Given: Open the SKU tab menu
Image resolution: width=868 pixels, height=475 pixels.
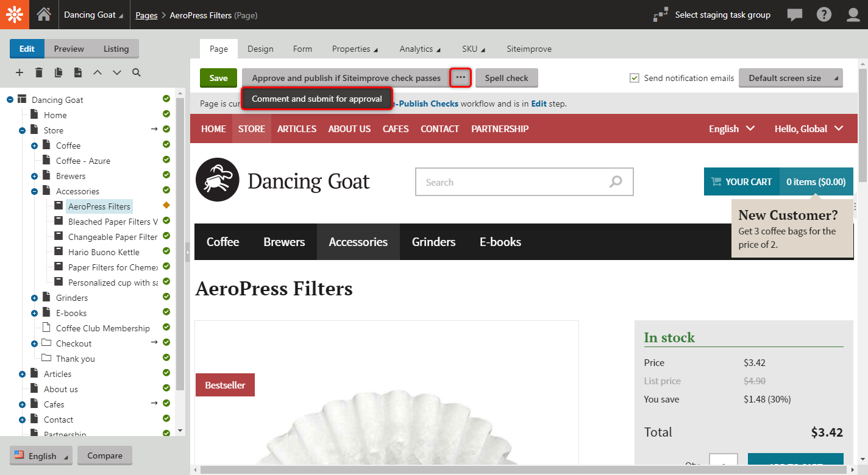Looking at the screenshot, I should pos(473,49).
